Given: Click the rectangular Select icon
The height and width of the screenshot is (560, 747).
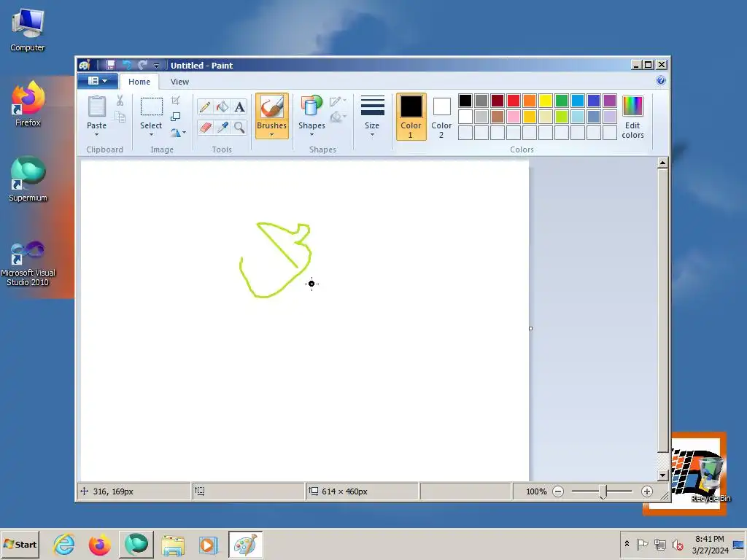Looking at the screenshot, I should (x=151, y=106).
